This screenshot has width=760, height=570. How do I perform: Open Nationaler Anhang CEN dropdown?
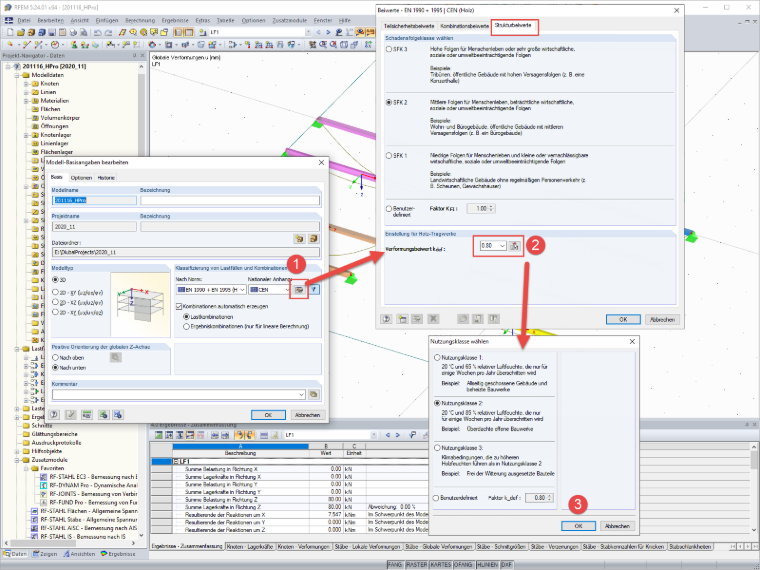pyautogui.click(x=269, y=290)
